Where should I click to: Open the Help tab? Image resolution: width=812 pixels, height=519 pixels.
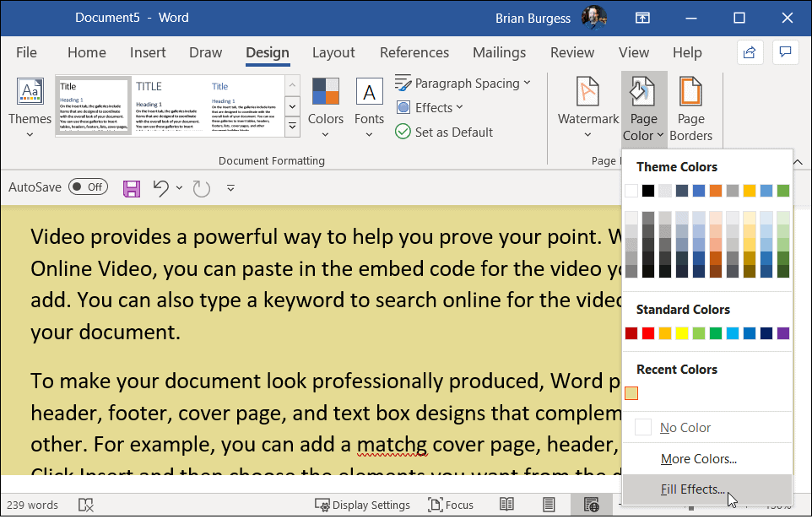[x=687, y=52]
